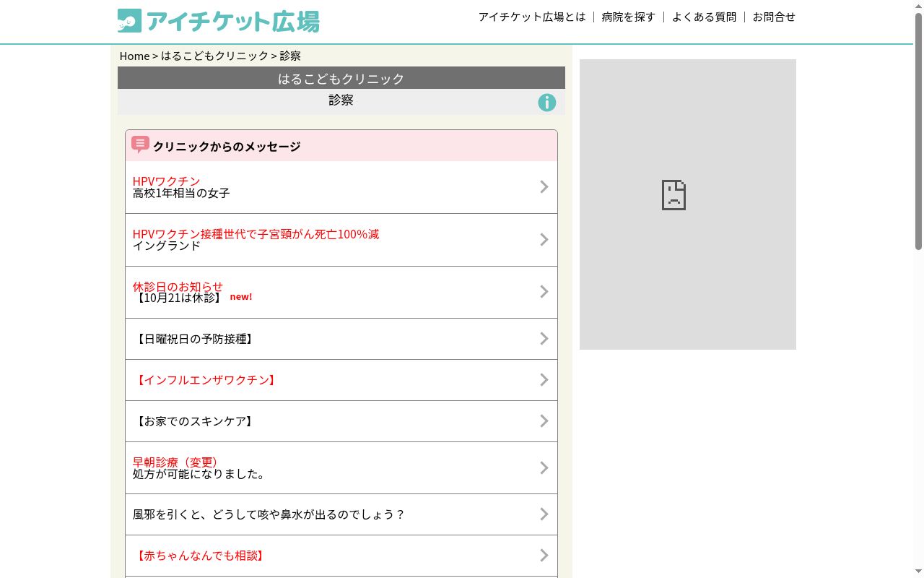The height and width of the screenshot is (578, 924).
Task: Click the 診察 breadcrumb text
Action: point(290,56)
